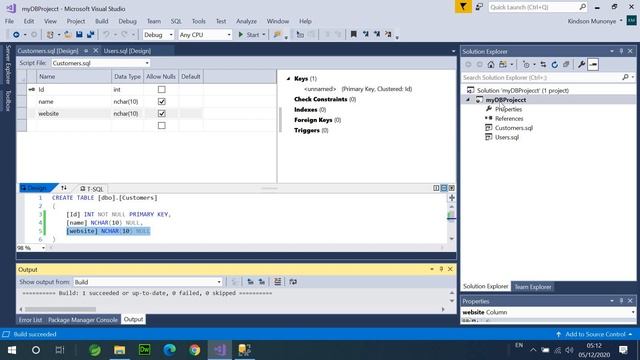The width and height of the screenshot is (640, 360).
Task: Select the References node in Solution Explorer
Action: point(509,118)
